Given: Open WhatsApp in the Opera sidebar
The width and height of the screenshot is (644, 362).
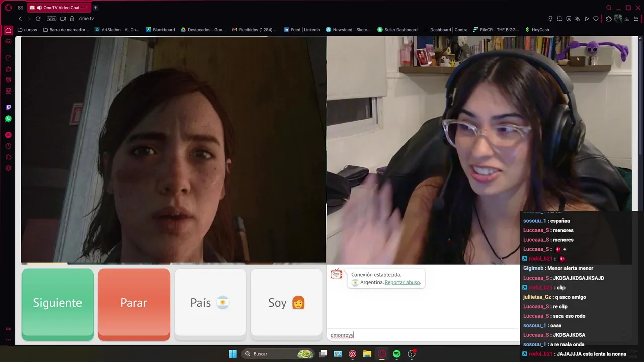Looking at the screenshot, I should (8, 119).
